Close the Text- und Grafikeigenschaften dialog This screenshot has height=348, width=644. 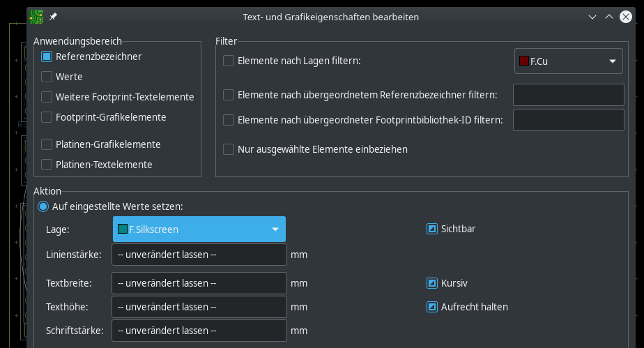625,17
